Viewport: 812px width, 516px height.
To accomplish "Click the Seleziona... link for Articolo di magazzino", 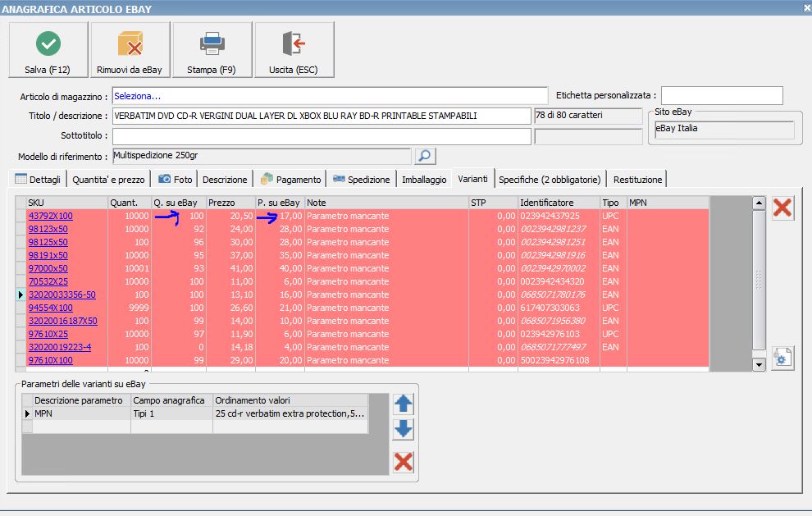I will click(x=137, y=96).
